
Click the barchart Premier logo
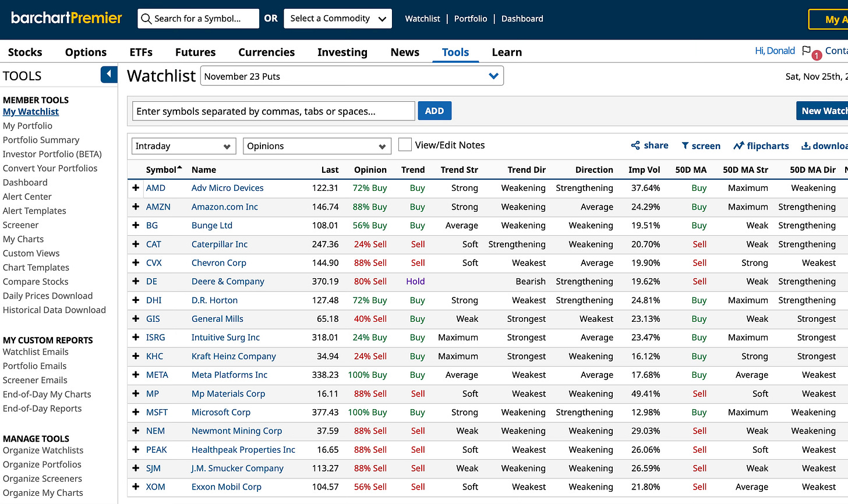[67, 18]
